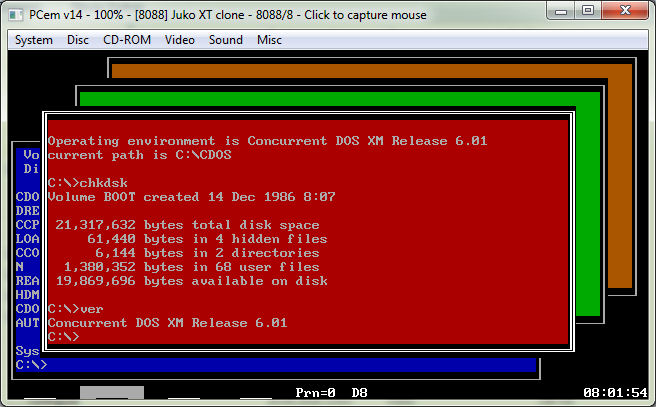This screenshot has height=407, width=656.
Task: Click '6,144 bytes in 2 directories' line
Action: coord(207,253)
